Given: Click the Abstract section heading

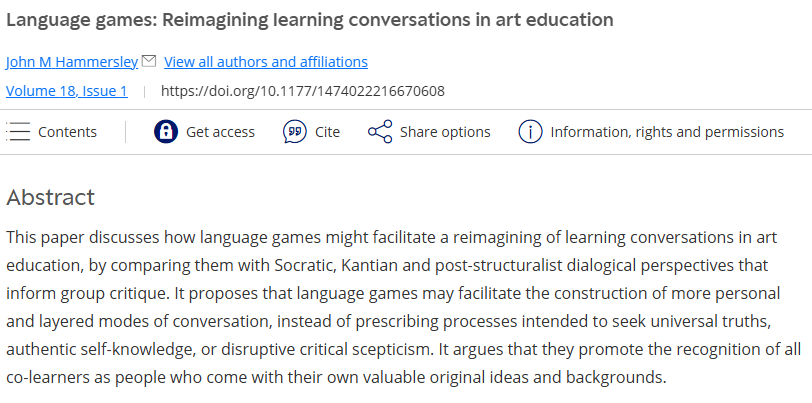Looking at the screenshot, I should point(50,197).
